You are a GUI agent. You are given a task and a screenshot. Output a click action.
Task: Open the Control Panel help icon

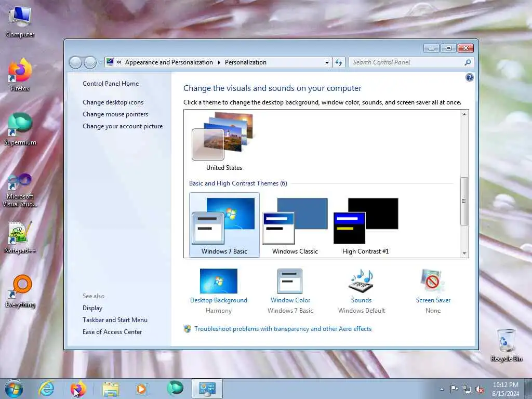tap(469, 78)
